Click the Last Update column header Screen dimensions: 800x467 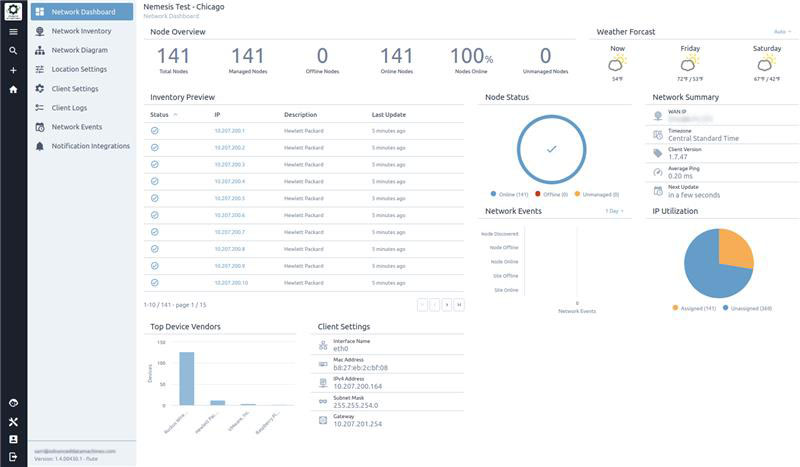pos(389,114)
